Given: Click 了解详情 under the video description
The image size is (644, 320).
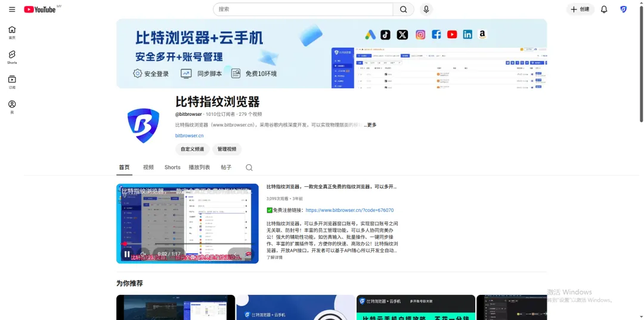Looking at the screenshot, I should click(274, 257).
